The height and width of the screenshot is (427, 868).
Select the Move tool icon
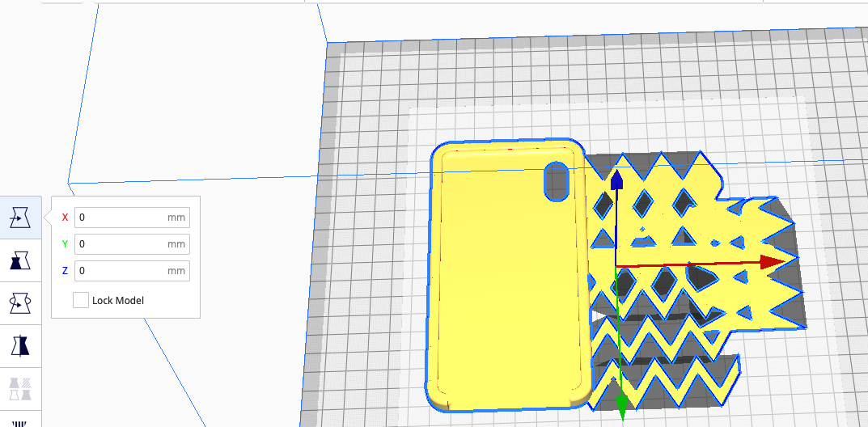click(20, 218)
